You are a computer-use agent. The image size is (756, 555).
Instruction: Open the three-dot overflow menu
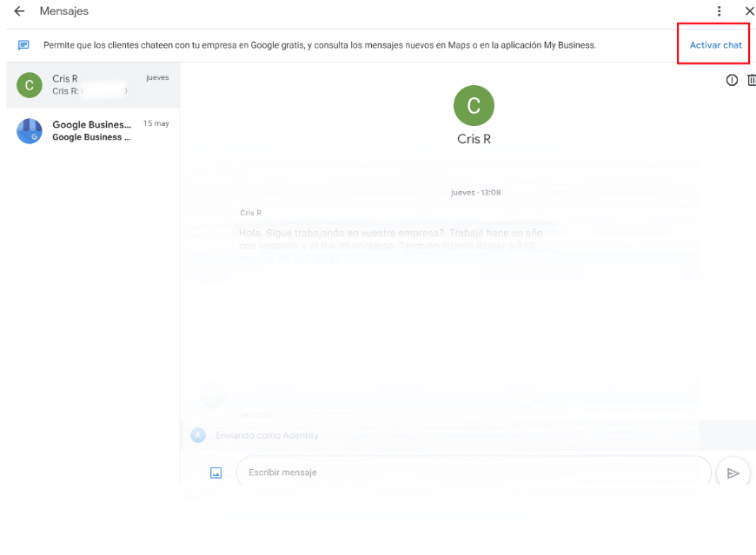pyautogui.click(x=719, y=10)
